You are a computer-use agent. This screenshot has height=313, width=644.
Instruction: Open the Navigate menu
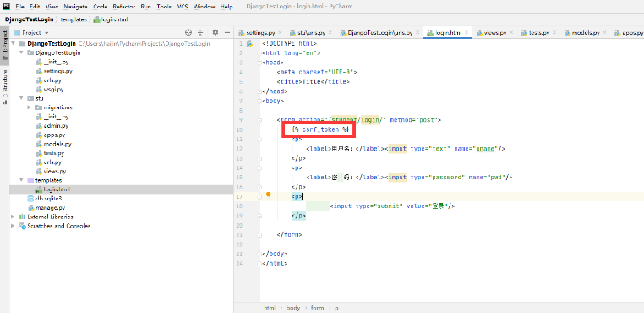76,7
